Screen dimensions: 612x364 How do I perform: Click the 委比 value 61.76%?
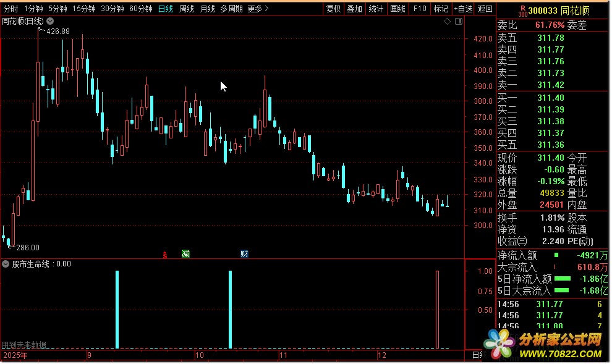coord(550,25)
